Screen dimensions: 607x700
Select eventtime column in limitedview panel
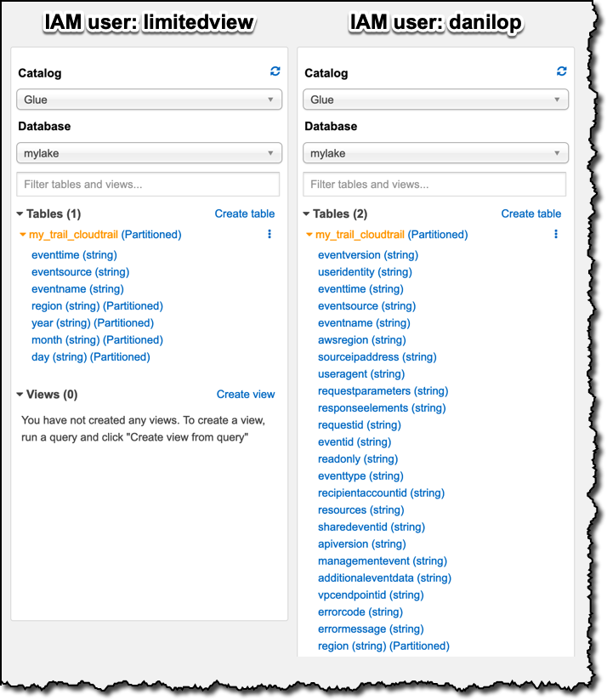[x=74, y=255]
